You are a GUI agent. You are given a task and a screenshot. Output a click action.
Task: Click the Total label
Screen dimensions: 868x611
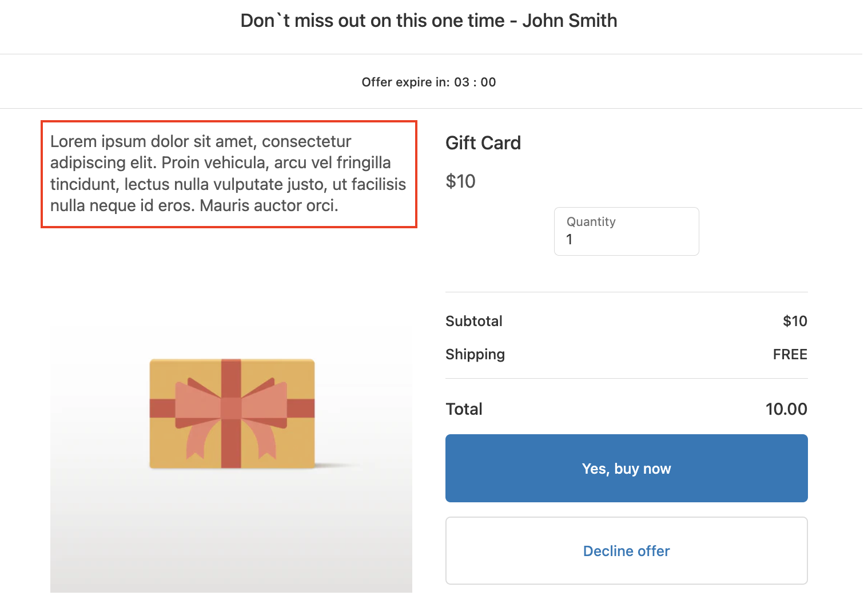(464, 409)
